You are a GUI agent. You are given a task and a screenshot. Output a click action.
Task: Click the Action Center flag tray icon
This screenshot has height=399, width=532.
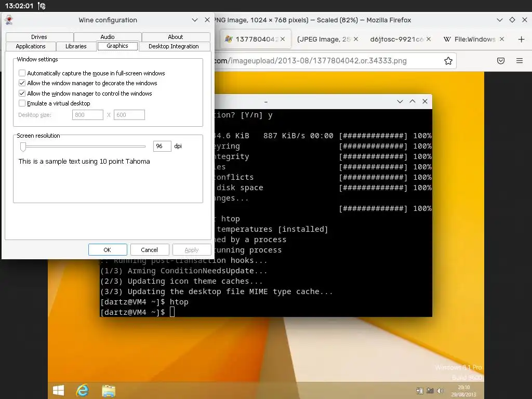pos(420,391)
